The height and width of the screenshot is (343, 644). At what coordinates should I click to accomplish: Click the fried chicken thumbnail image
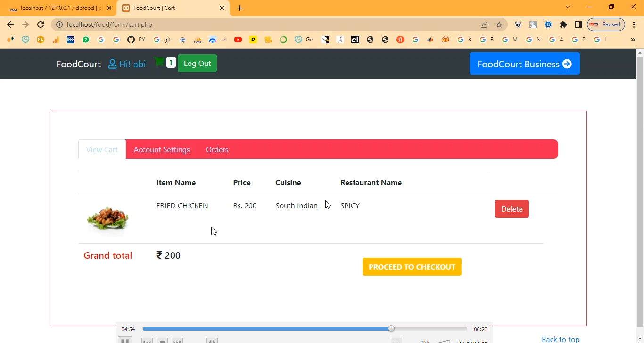point(107,218)
